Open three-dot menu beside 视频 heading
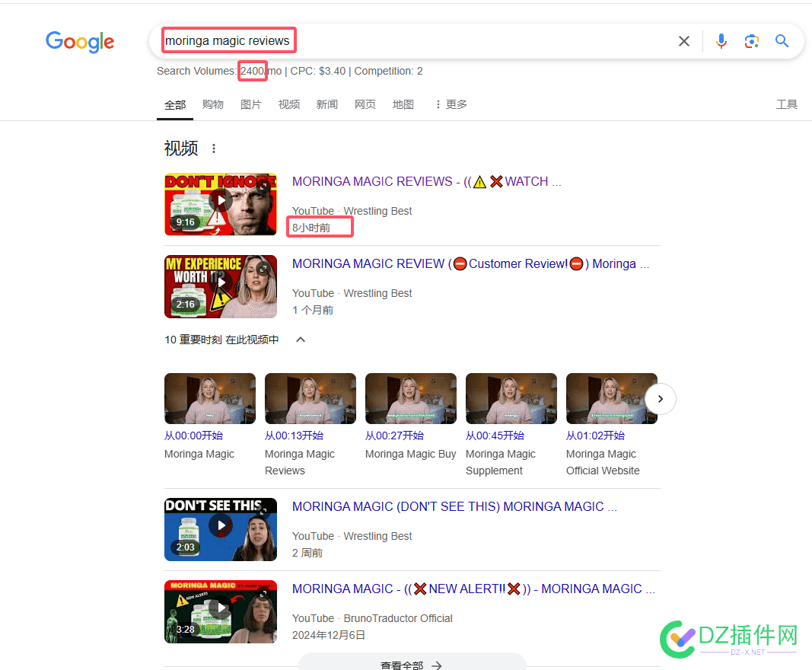This screenshot has height=670, width=812. 214,148
